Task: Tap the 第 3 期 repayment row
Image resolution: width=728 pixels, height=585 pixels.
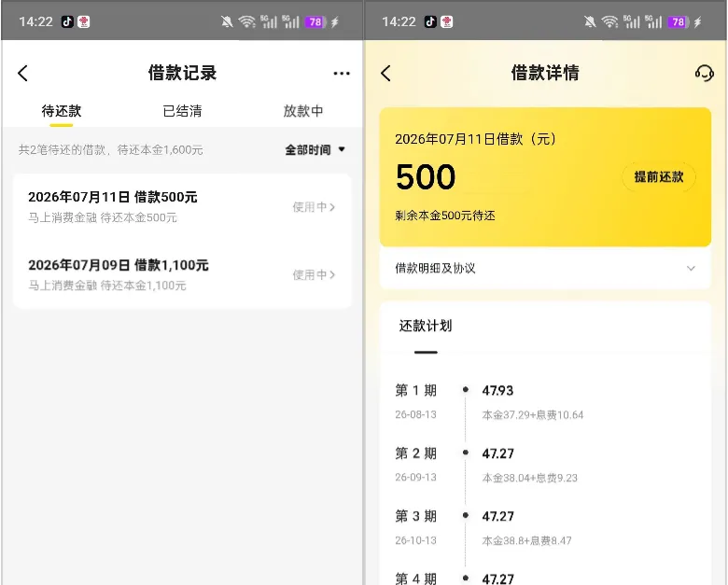Action: coord(545,528)
